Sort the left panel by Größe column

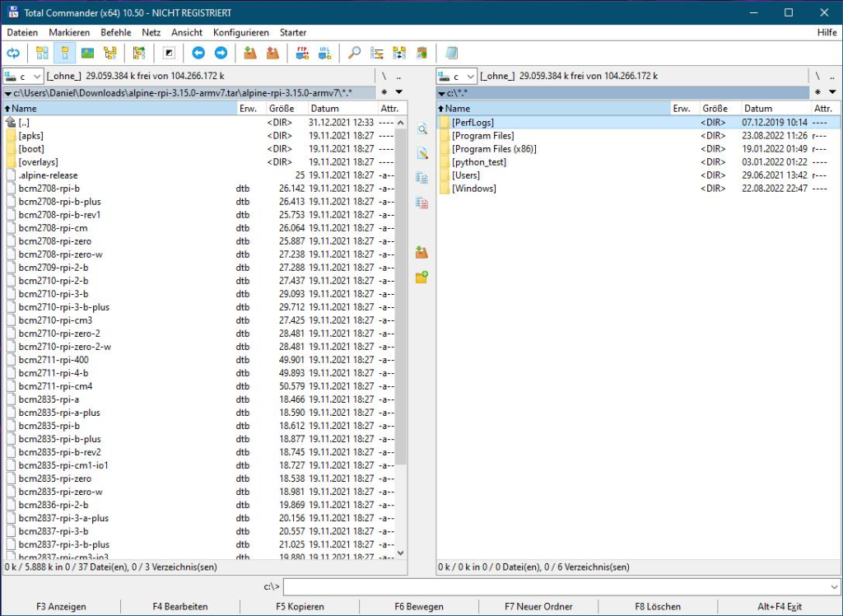pos(286,108)
